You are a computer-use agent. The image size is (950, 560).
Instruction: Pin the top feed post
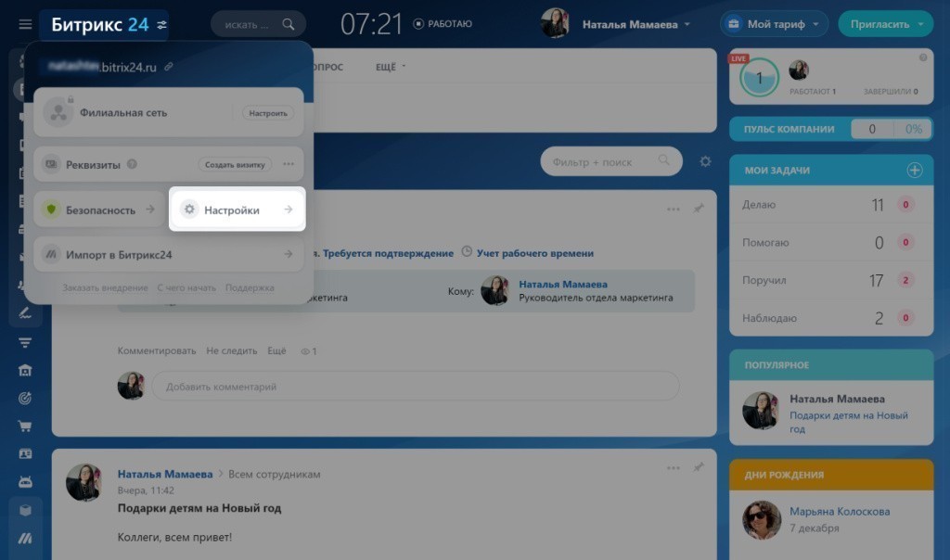click(699, 209)
